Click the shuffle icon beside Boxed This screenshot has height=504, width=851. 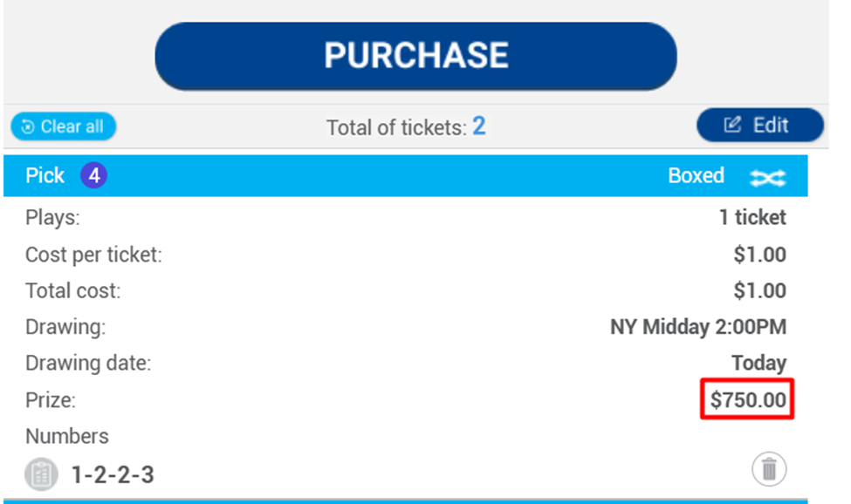(768, 177)
